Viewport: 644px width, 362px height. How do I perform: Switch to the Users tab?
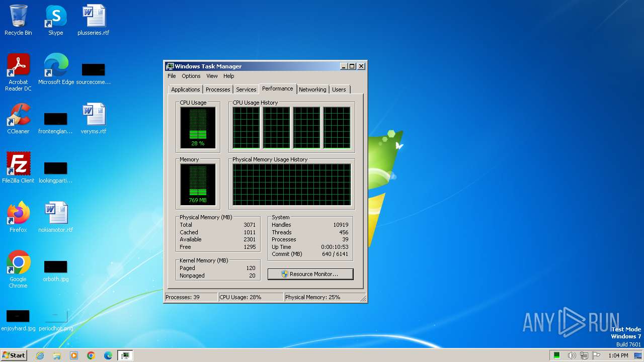pos(339,89)
